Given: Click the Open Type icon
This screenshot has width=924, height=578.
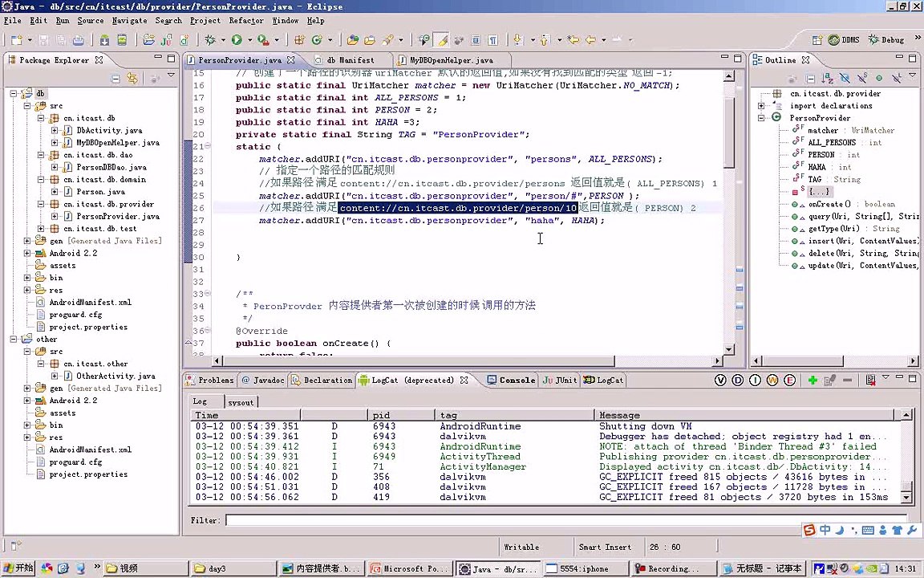Looking at the screenshot, I should 353,40.
